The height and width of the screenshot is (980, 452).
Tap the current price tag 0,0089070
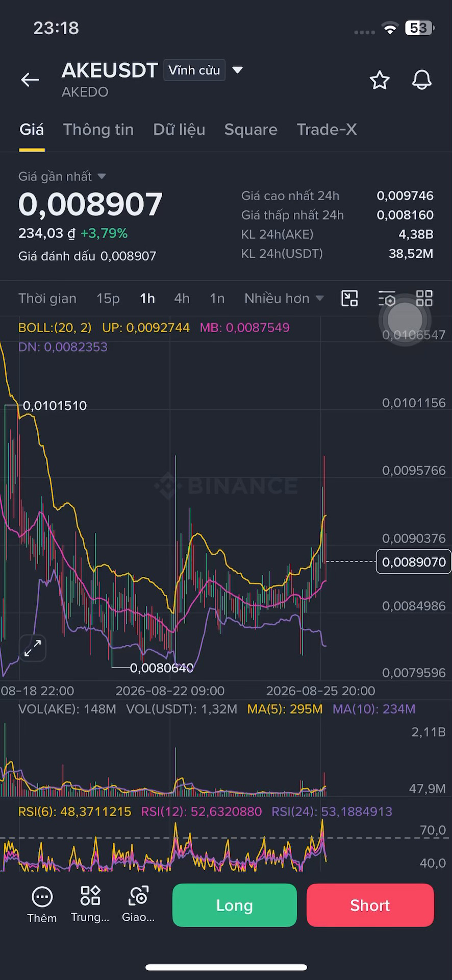pos(414,561)
